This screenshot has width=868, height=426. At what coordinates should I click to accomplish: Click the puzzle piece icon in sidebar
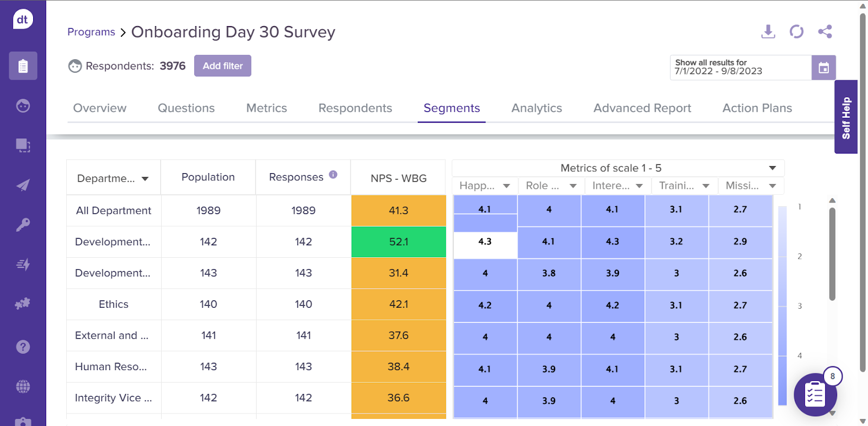(x=23, y=304)
